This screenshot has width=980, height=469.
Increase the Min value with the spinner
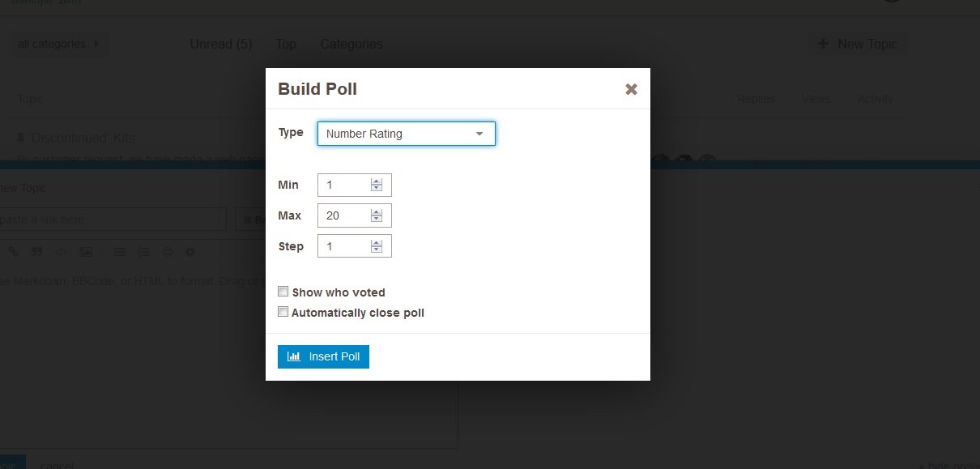pos(376,181)
